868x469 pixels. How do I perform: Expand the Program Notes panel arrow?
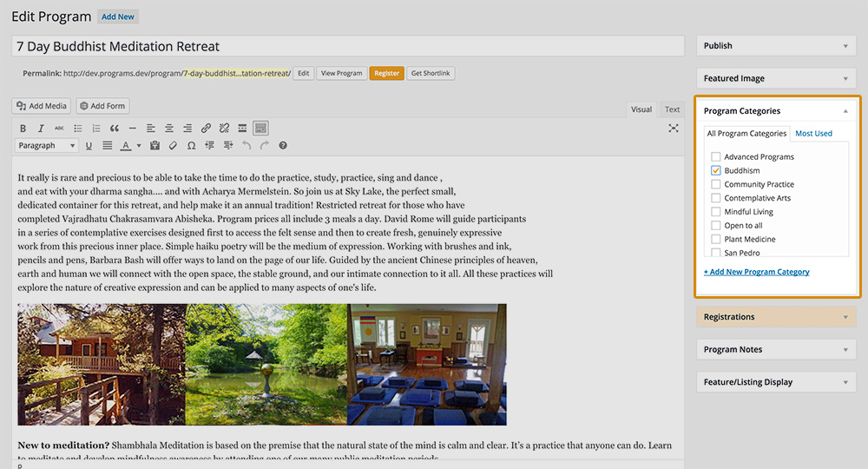pos(845,350)
